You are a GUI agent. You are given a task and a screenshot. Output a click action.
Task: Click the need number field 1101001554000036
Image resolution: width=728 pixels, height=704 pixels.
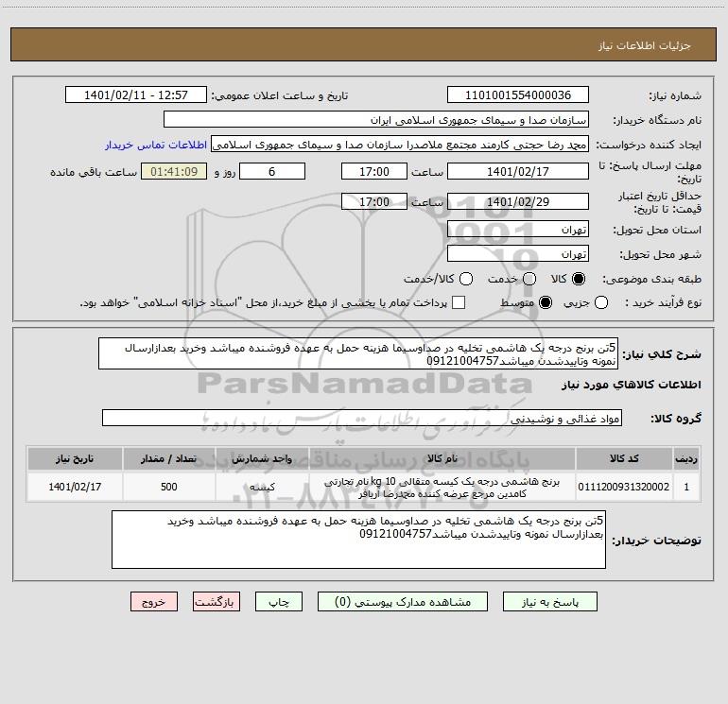pyautogui.click(x=518, y=94)
